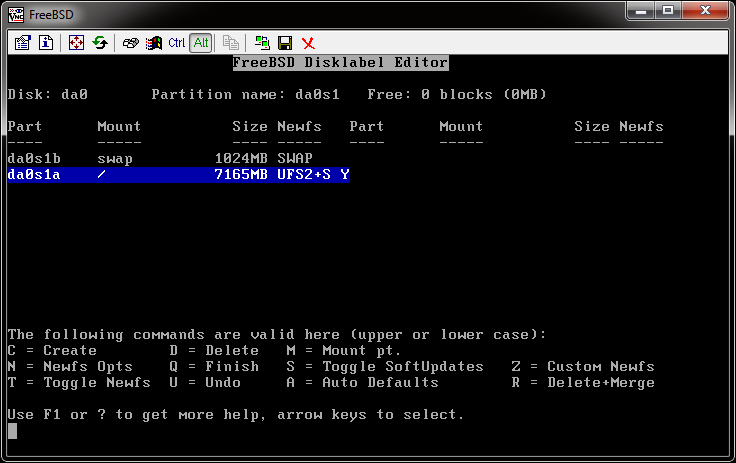Click the 'C = Create' command text

tap(52, 351)
